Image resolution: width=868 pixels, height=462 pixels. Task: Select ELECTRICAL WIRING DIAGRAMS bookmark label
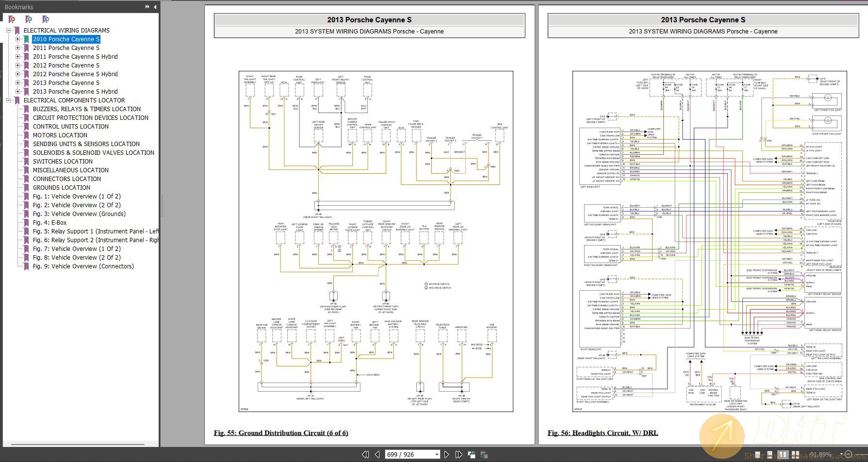click(x=66, y=30)
